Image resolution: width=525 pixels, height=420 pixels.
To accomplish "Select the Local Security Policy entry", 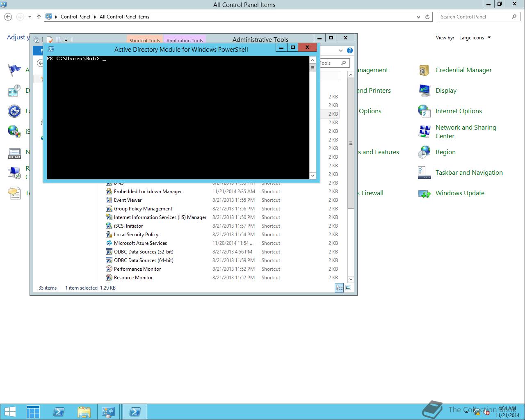I will (136, 235).
